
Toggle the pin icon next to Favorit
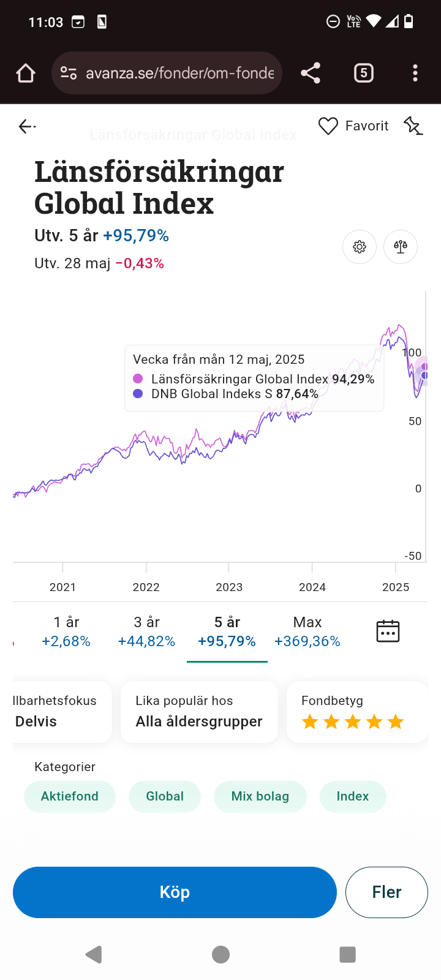point(413,126)
